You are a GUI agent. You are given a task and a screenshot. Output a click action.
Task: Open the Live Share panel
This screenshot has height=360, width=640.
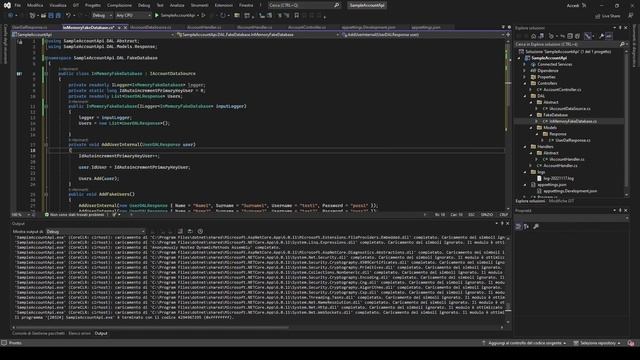click(608, 16)
